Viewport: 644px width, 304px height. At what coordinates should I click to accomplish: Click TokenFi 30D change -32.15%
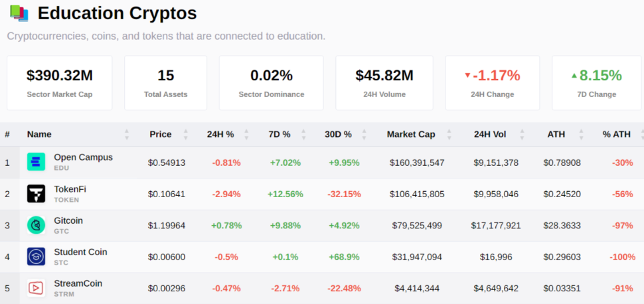(x=344, y=194)
